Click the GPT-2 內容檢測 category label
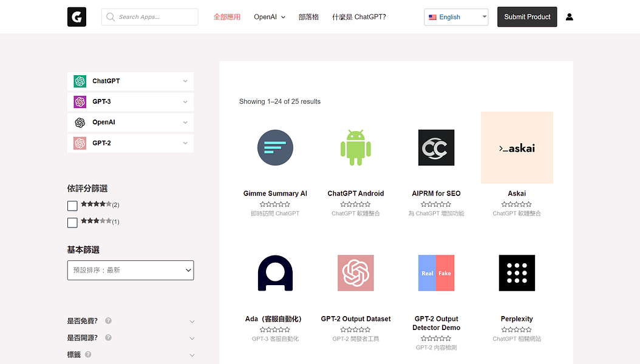 437,348
